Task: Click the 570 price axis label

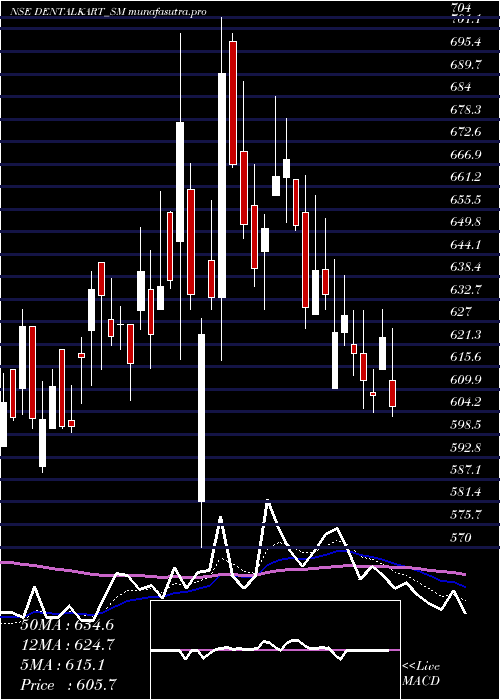Action: [x=461, y=537]
